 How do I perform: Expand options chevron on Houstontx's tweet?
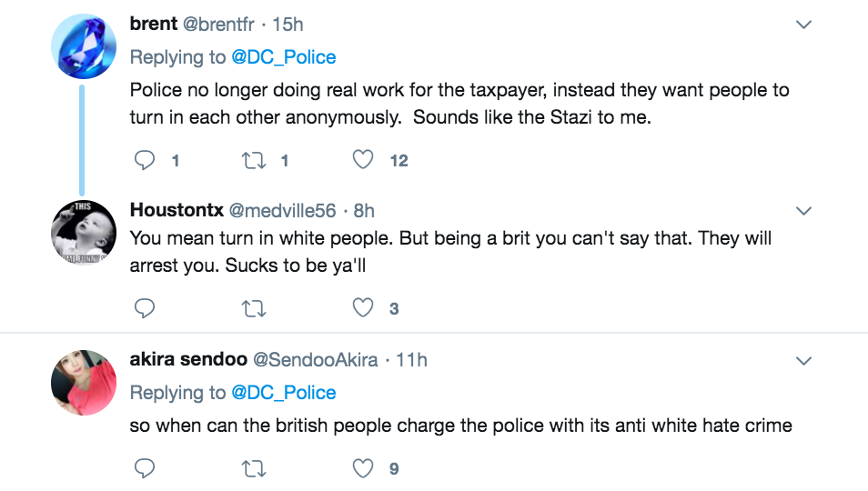pos(803,211)
